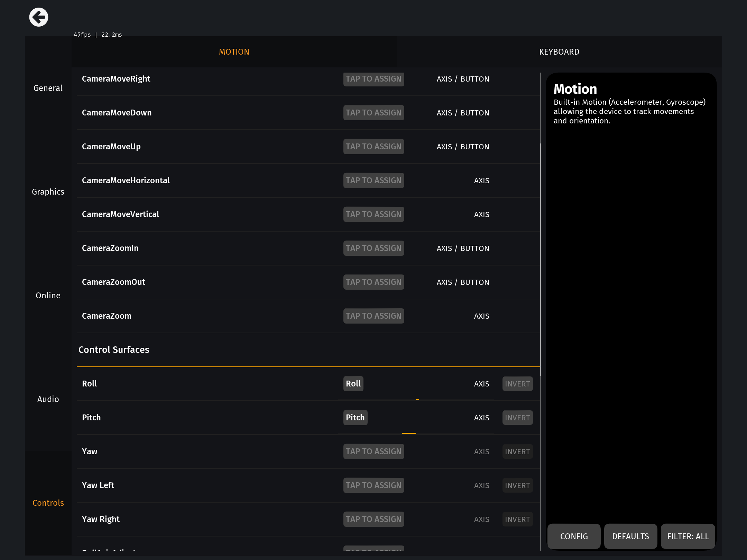Tap to assign Yaw Right input
Viewport: 747px width, 560px height.
(x=373, y=519)
